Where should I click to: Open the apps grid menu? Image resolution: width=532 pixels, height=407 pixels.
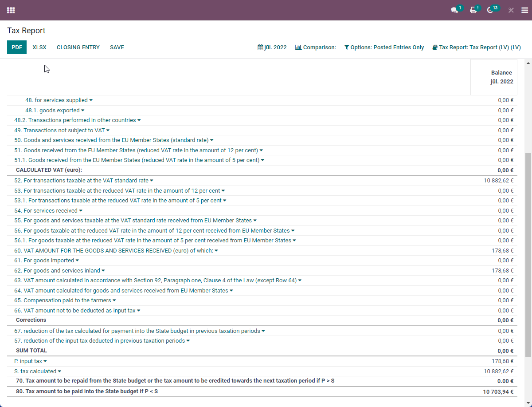pos(11,10)
